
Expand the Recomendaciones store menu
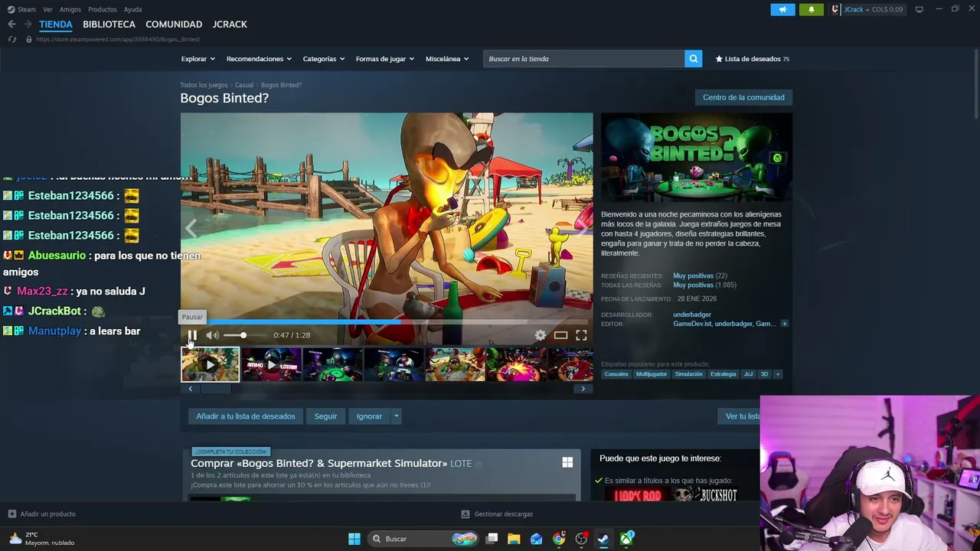(x=259, y=59)
